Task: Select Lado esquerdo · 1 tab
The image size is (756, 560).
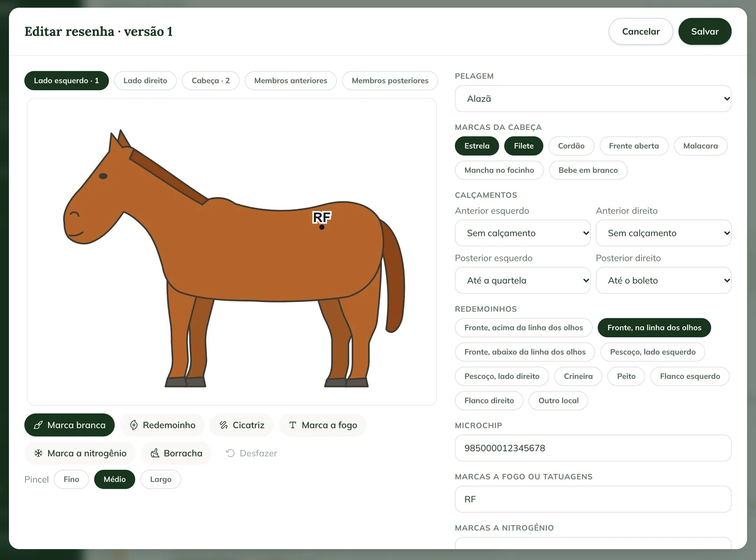Action: [67, 81]
